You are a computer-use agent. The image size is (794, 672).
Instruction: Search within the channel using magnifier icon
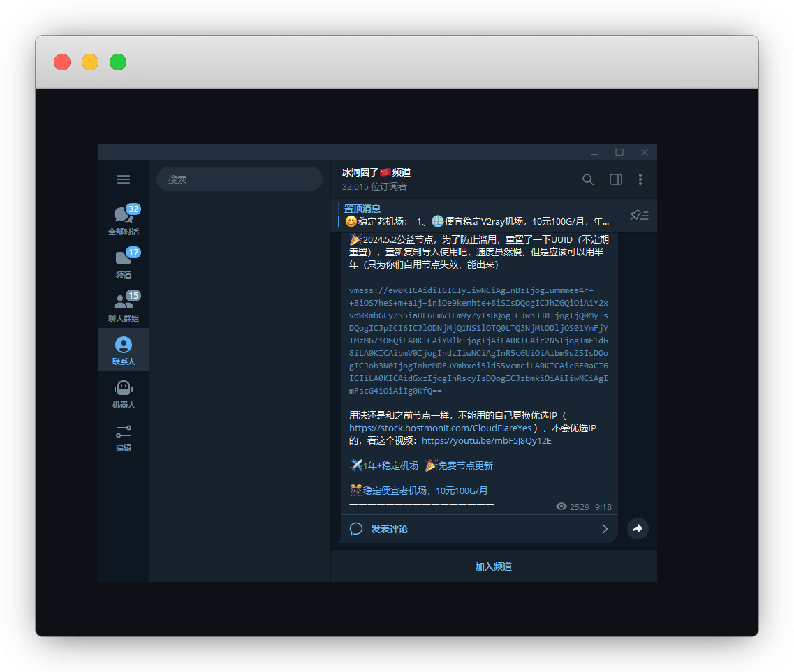pyautogui.click(x=588, y=179)
